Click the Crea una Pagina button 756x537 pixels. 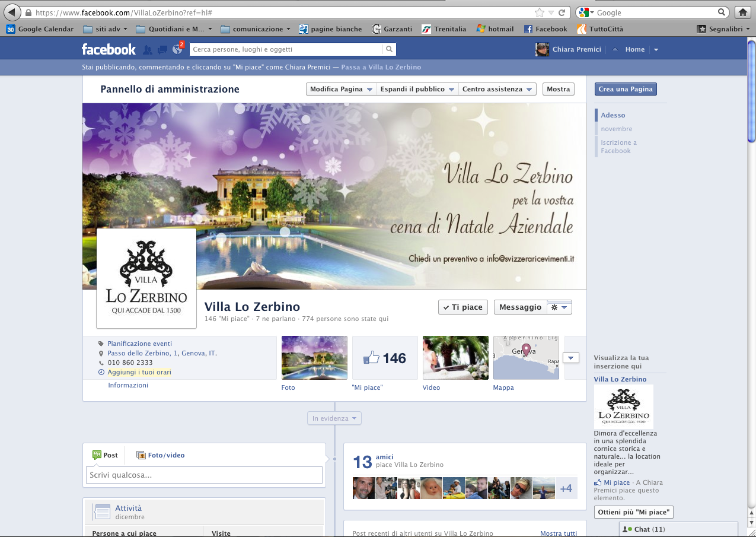(626, 89)
